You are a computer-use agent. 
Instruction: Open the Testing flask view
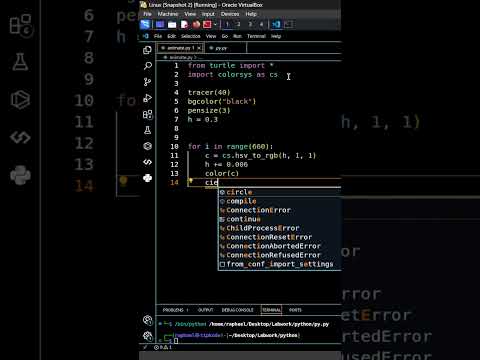pyautogui.click(x=147, y=130)
